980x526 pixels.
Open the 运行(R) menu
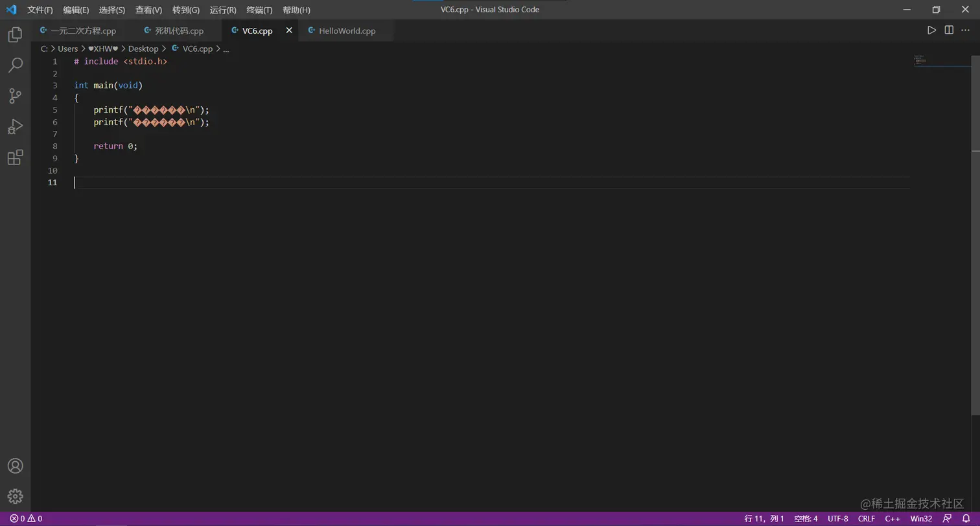pyautogui.click(x=223, y=10)
